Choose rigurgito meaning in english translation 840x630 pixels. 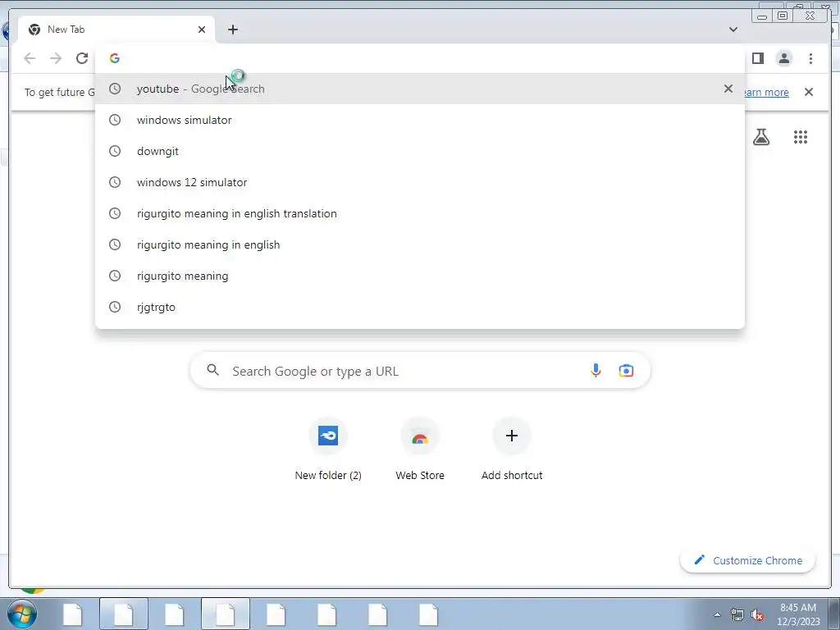click(420, 213)
